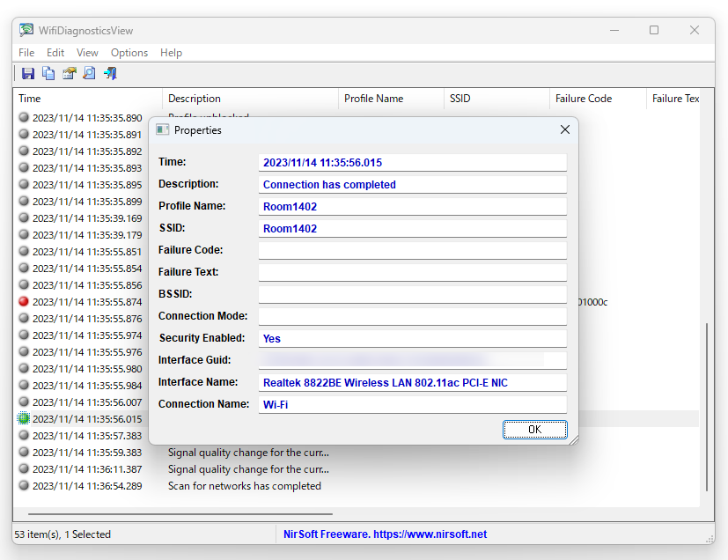
Task: Select row 2023/11/14 11:35:55.851
Action: [x=87, y=252]
